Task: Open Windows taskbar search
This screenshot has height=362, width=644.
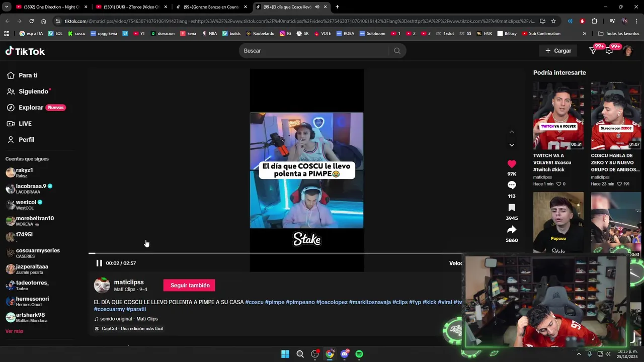Action: [300, 354]
